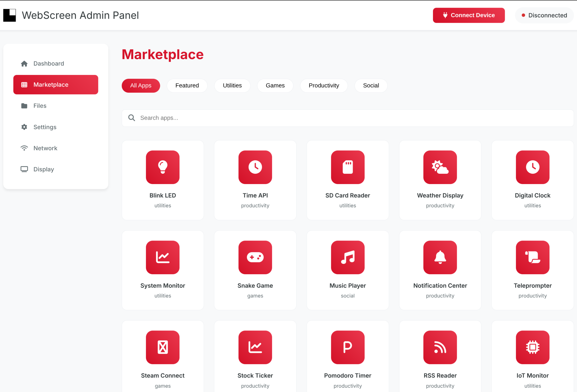
Task: Open the Music Player note icon
Action: pyautogui.click(x=347, y=257)
